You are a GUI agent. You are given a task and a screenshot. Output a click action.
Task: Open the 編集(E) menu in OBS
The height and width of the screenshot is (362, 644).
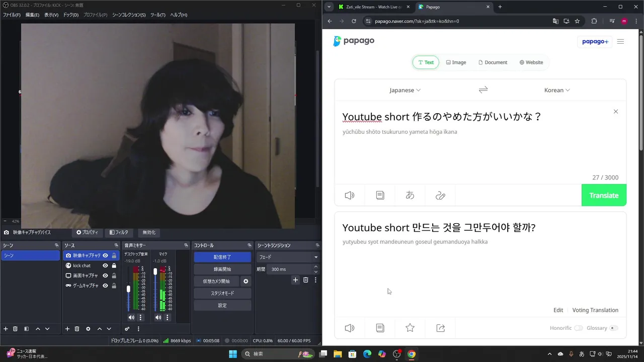32,15
